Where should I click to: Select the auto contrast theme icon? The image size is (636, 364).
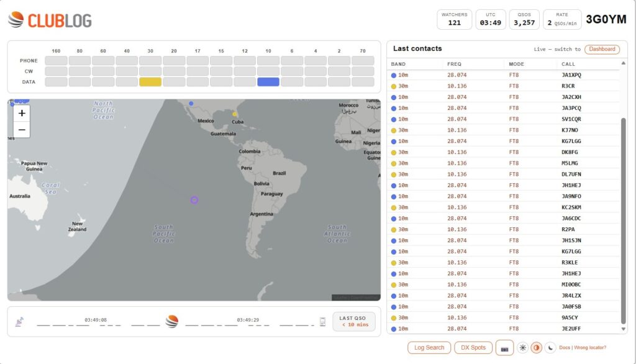(x=537, y=348)
